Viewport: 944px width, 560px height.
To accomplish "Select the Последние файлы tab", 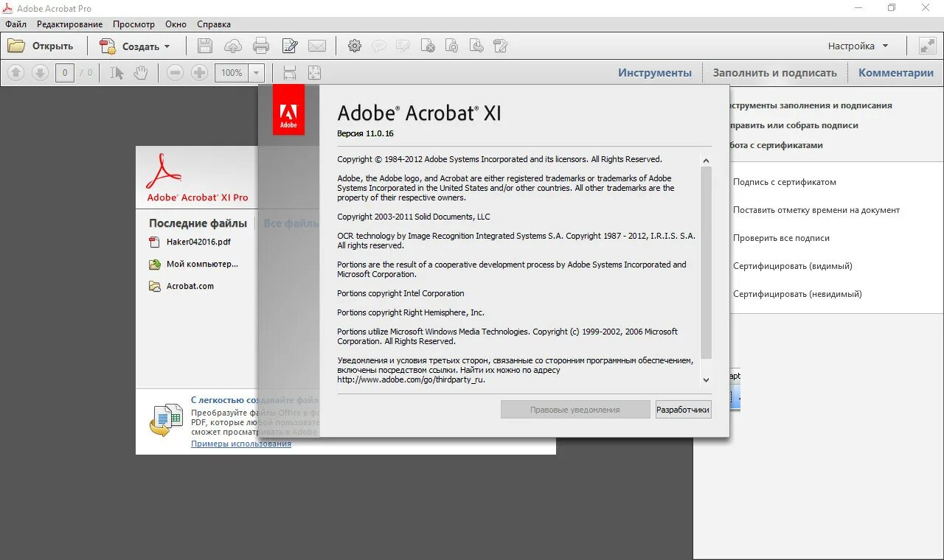I will coord(198,223).
